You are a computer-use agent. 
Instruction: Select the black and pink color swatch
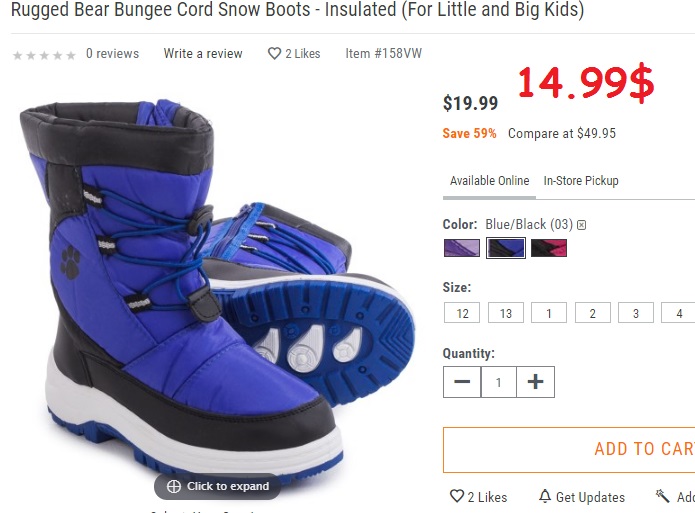549,248
